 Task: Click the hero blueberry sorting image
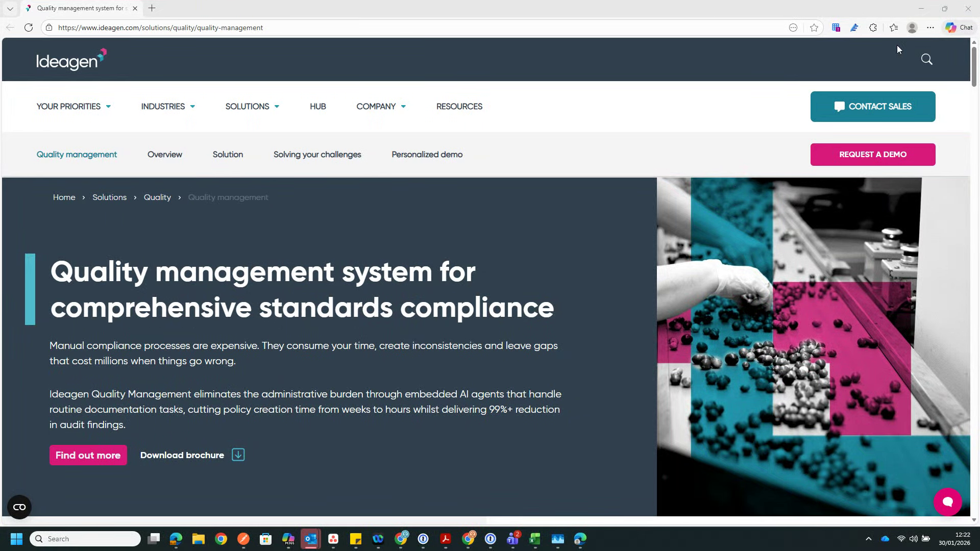point(814,347)
